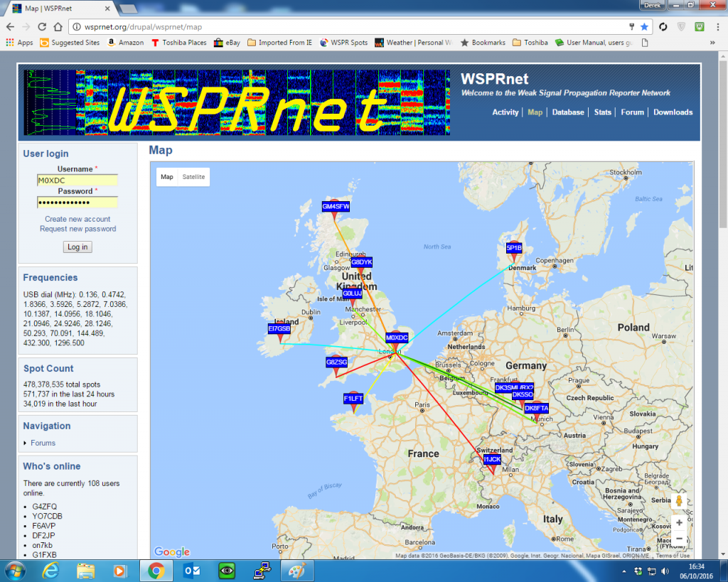Open Paint from the taskbar

[x=297, y=571]
